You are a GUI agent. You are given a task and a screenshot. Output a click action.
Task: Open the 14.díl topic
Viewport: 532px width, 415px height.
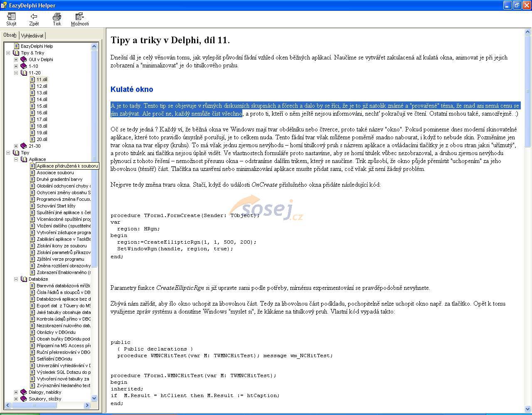pos(42,99)
